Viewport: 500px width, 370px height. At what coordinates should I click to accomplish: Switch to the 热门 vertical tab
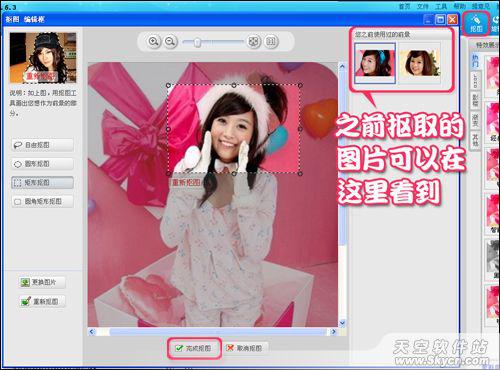coord(475,61)
